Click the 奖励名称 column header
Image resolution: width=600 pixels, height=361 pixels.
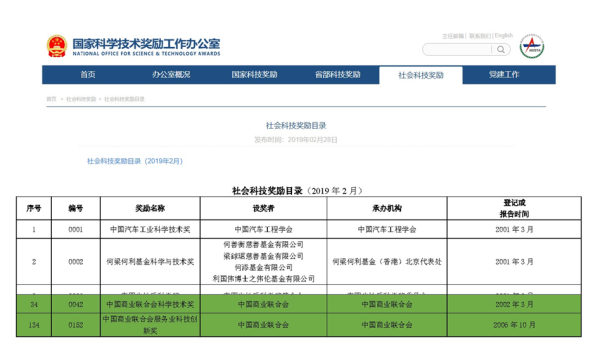[x=150, y=208]
